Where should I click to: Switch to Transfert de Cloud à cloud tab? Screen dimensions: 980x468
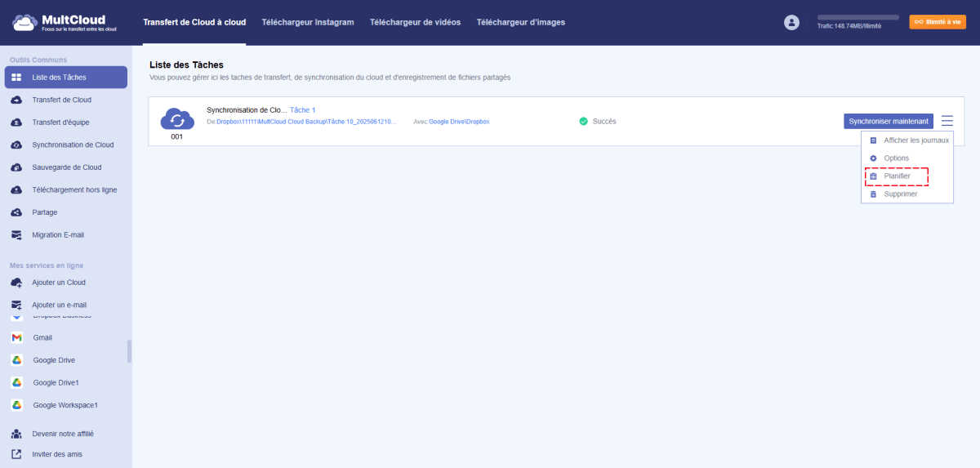[194, 22]
